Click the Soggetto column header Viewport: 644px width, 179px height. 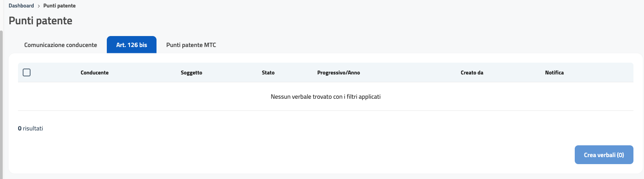point(191,73)
